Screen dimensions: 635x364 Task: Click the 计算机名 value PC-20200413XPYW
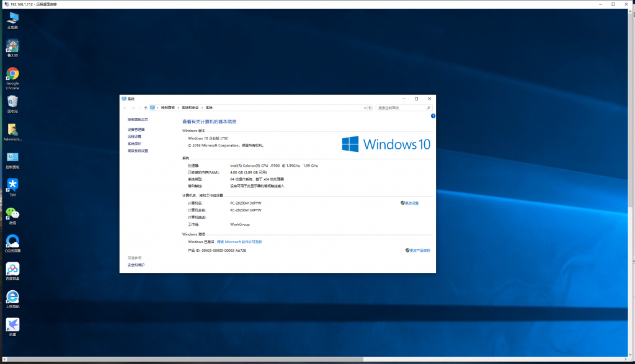[x=246, y=203]
